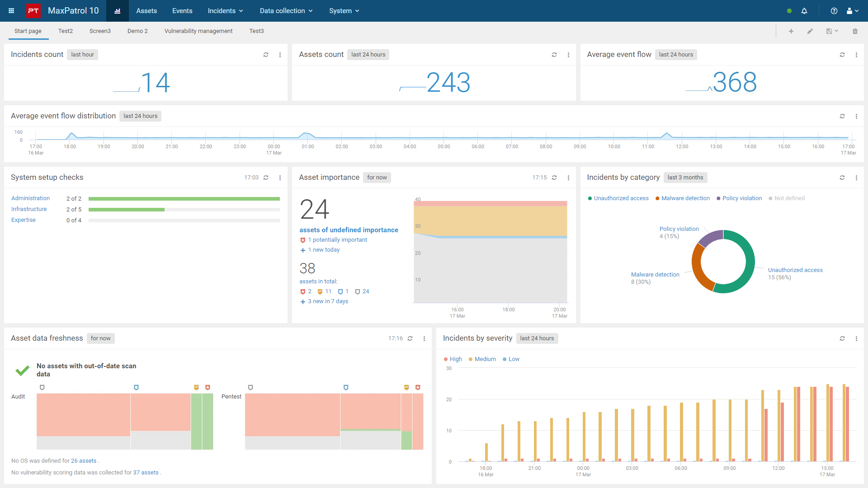Click the Administration progress bar
Viewport: 868px width, 488px height.
184,199
